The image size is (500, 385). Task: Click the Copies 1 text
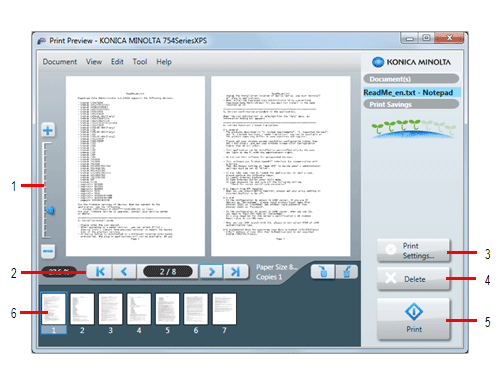(269, 277)
